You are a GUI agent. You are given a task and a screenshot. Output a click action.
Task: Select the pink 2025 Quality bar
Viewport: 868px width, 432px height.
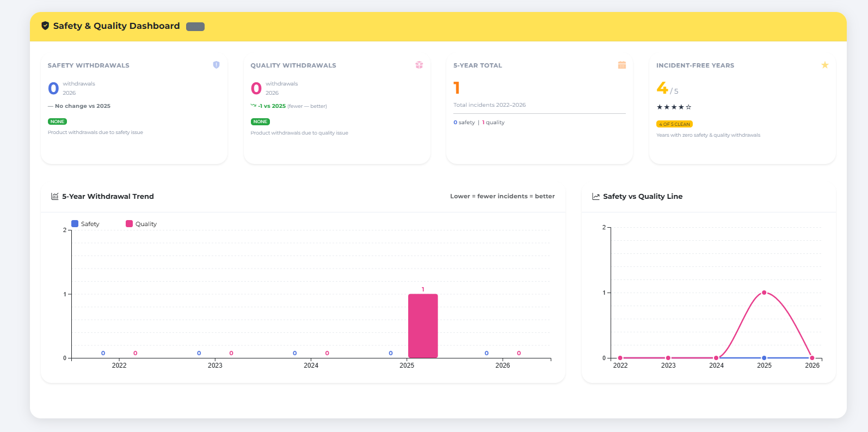[423, 326]
